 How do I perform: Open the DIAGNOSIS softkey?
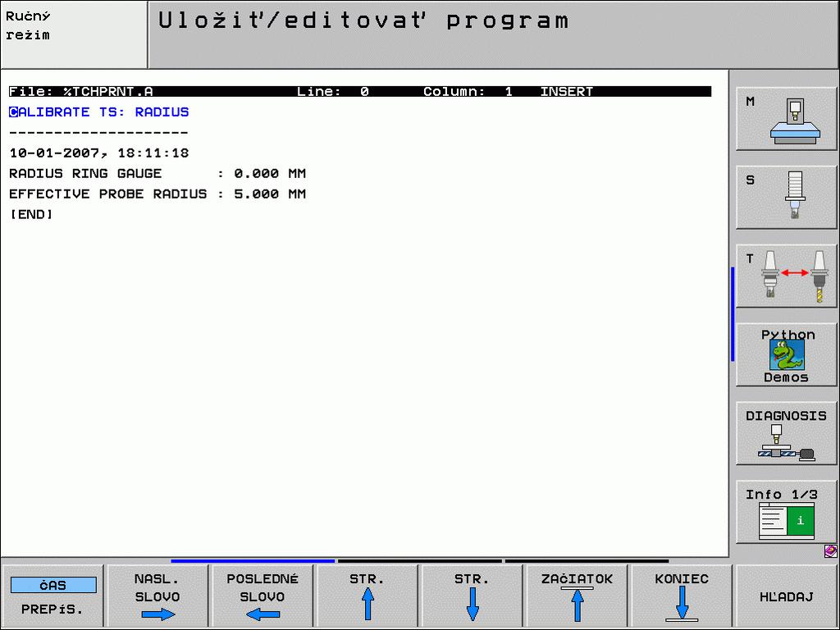click(786, 434)
